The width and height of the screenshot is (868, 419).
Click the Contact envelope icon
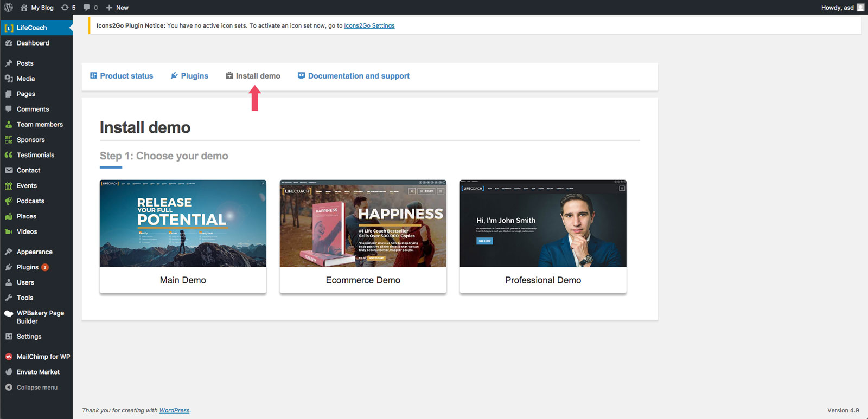pyautogui.click(x=9, y=170)
